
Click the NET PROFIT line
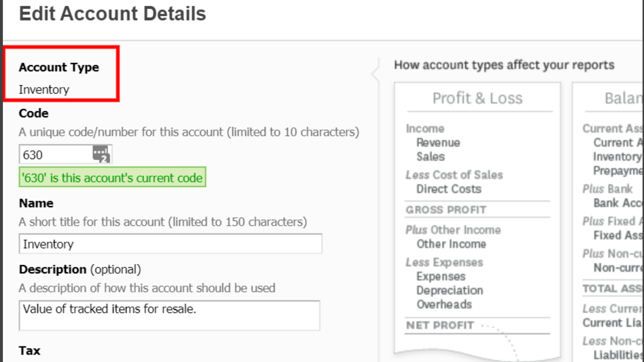tap(439, 326)
